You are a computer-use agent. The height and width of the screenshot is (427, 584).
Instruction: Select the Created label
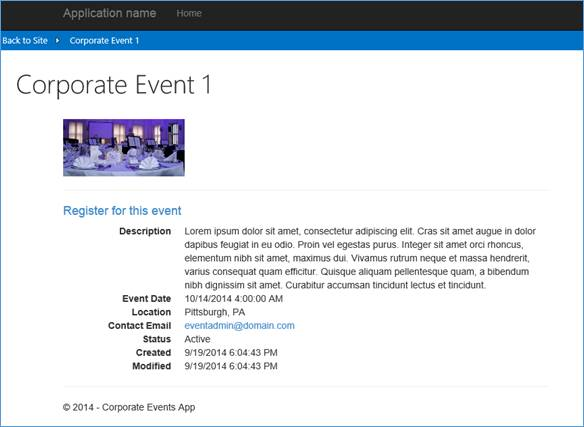click(153, 352)
